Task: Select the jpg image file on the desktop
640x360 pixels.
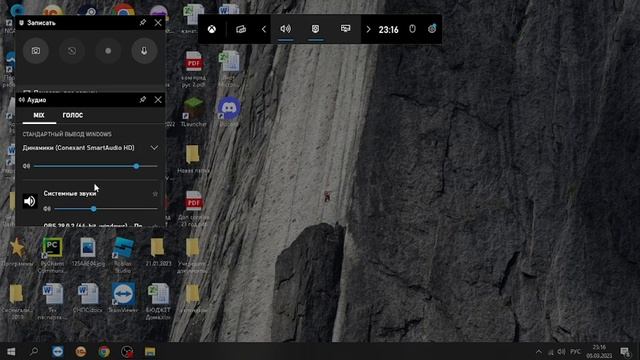Action: point(88,252)
